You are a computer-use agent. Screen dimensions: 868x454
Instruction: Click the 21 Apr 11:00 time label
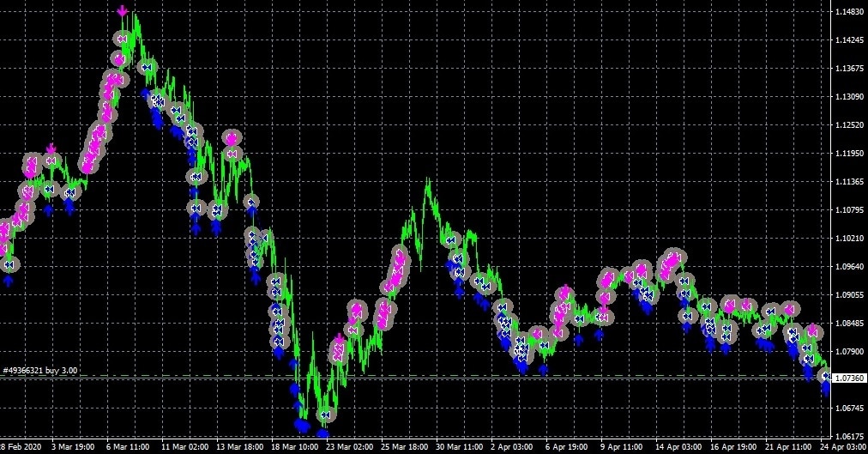788,446
